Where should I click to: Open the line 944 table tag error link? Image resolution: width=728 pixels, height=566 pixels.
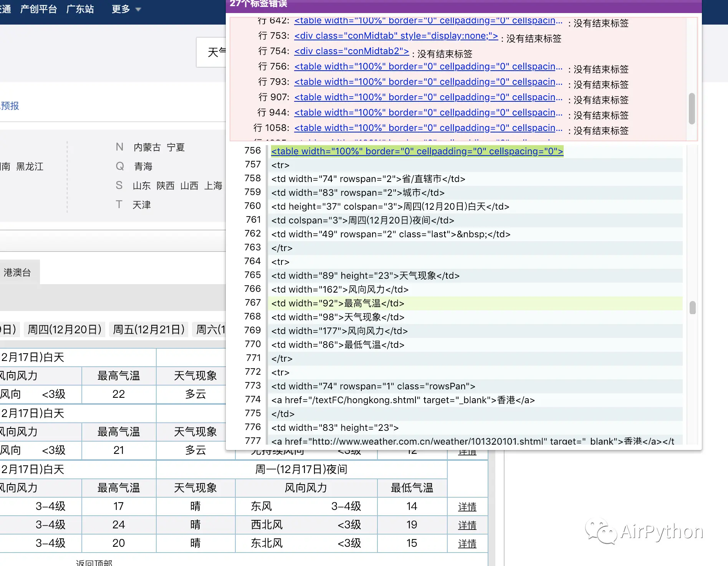[428, 113]
